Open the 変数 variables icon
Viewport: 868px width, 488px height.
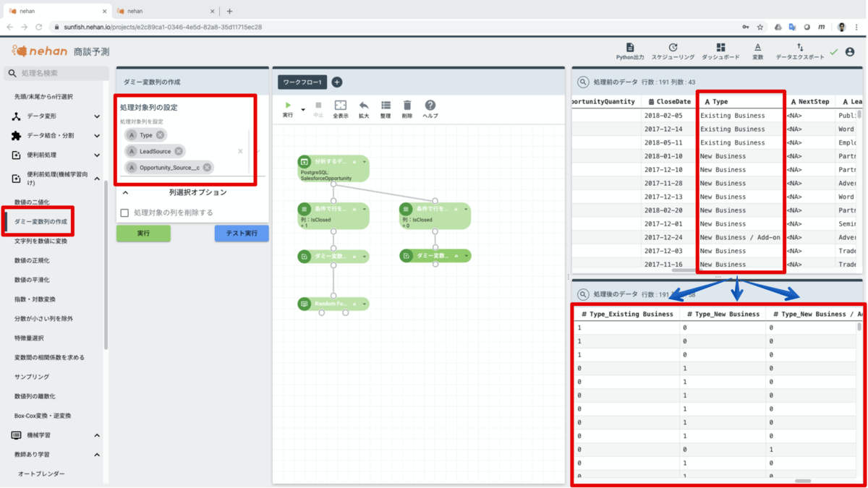(x=757, y=47)
